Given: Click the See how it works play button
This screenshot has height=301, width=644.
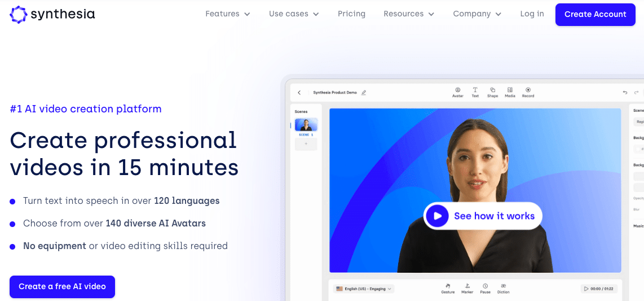Looking at the screenshot, I should coord(483,216).
